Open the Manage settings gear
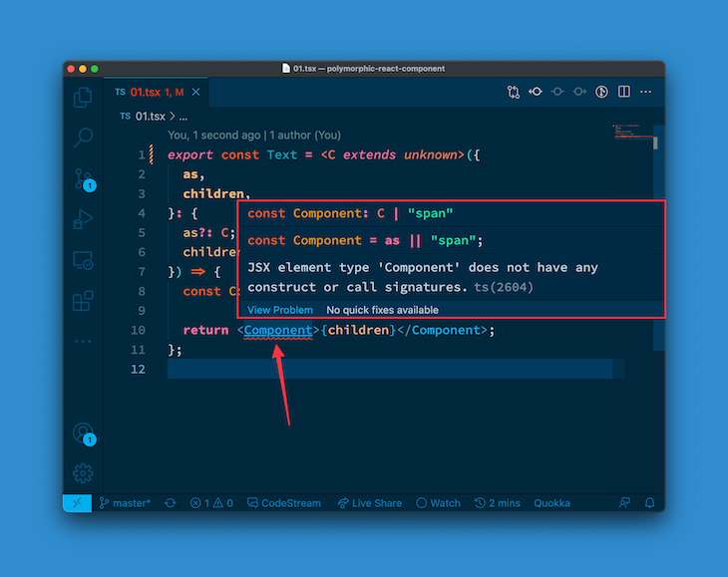 [x=83, y=473]
